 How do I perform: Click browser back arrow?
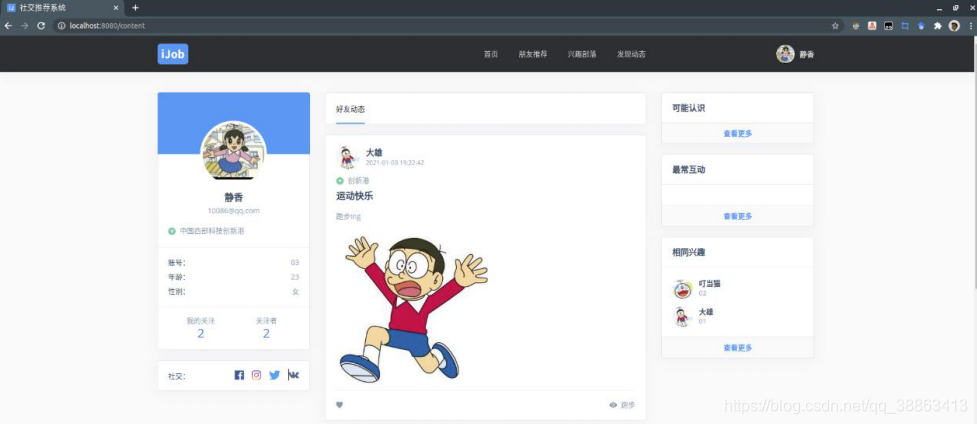(8, 26)
